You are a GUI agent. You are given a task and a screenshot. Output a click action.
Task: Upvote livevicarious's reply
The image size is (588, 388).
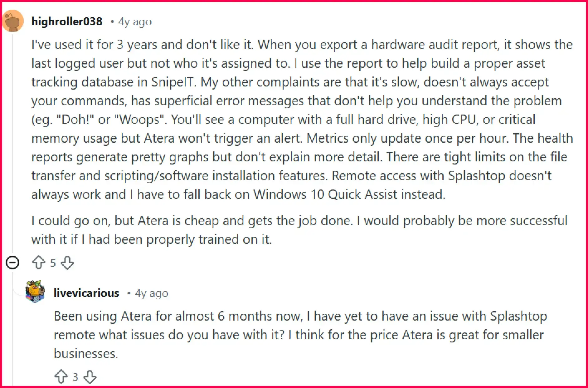pos(61,377)
